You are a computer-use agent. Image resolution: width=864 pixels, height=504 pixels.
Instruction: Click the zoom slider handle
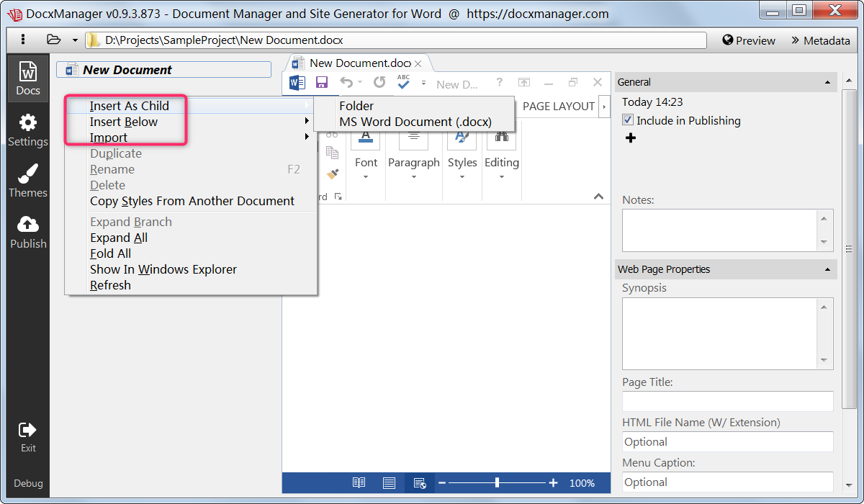point(497,483)
